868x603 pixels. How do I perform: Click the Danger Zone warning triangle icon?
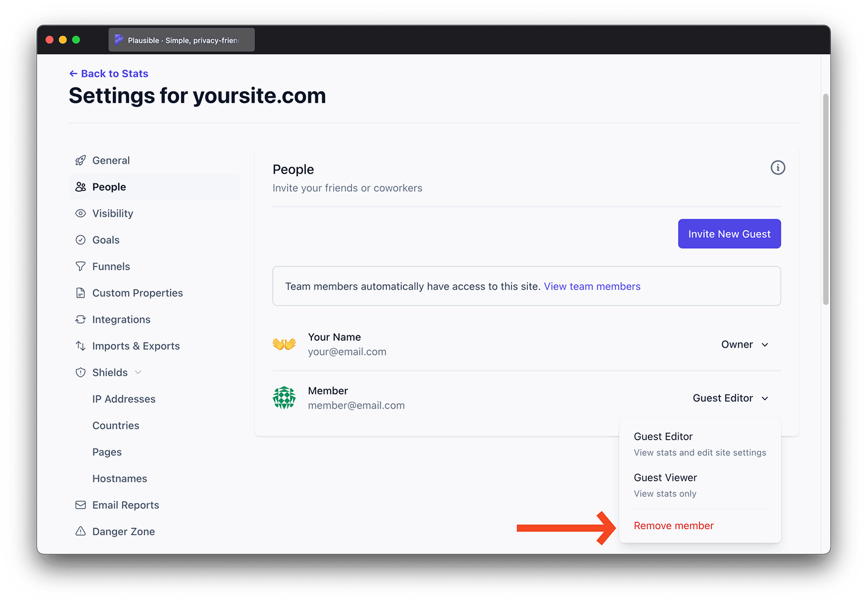tap(80, 531)
